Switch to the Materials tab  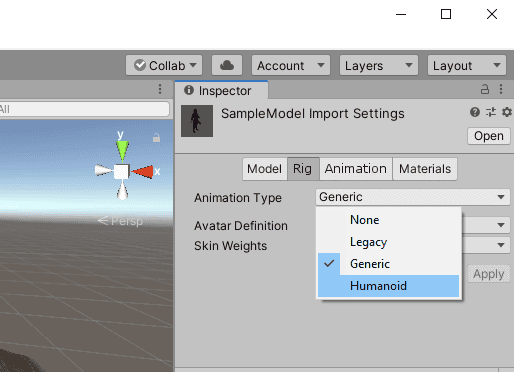(425, 169)
